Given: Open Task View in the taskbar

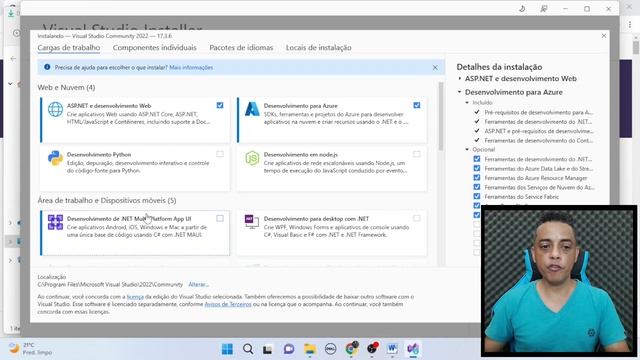Looking at the screenshot, I should tap(268, 349).
